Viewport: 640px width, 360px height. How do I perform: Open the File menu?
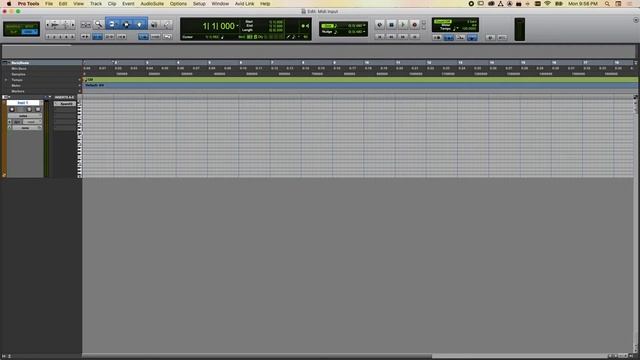tap(49, 4)
